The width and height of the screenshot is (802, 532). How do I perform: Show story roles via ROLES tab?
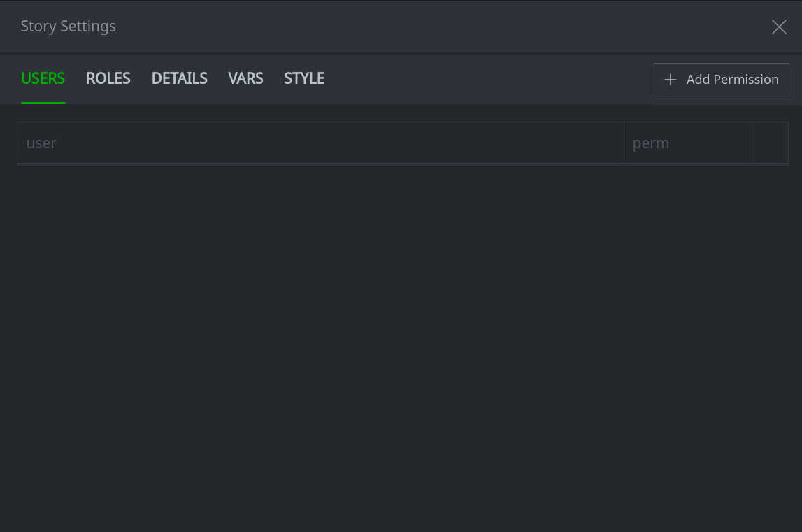(x=108, y=78)
